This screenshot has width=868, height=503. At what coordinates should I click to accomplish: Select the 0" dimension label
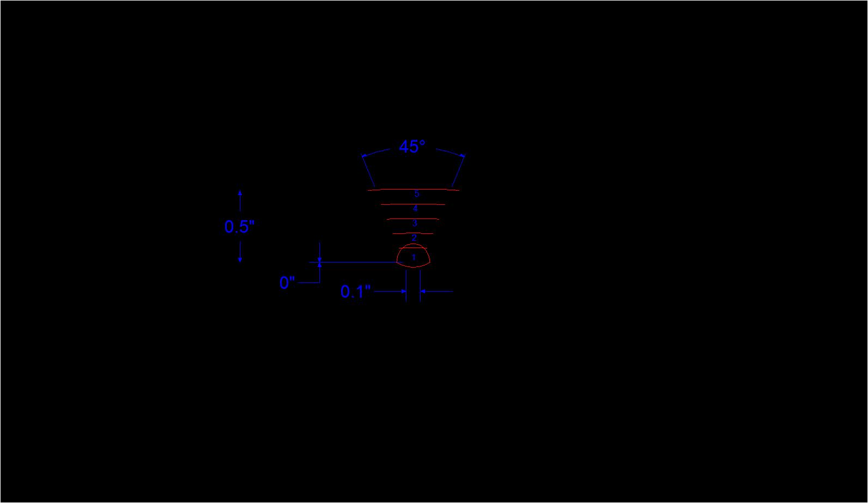click(287, 283)
